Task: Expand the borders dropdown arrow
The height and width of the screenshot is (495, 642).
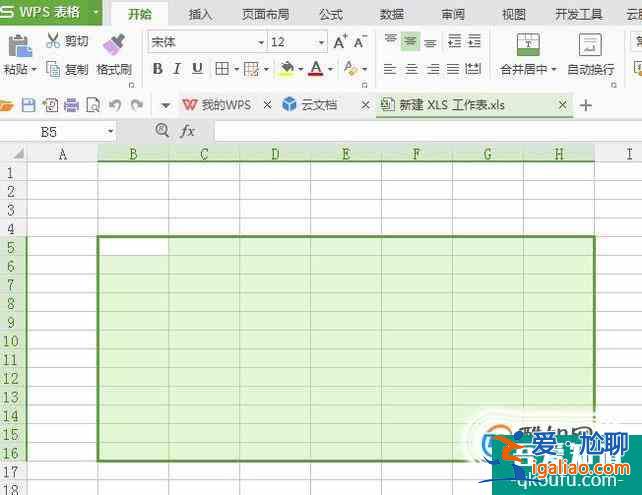Action: point(236,69)
